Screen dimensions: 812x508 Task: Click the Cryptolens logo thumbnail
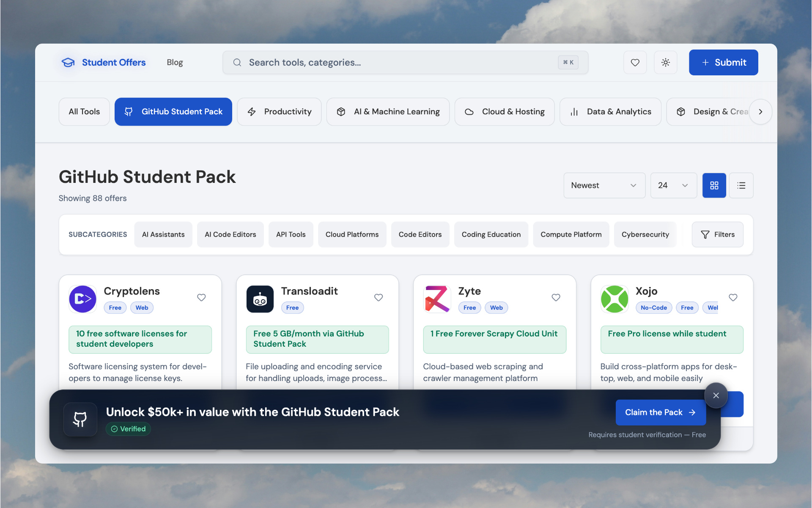coord(82,299)
